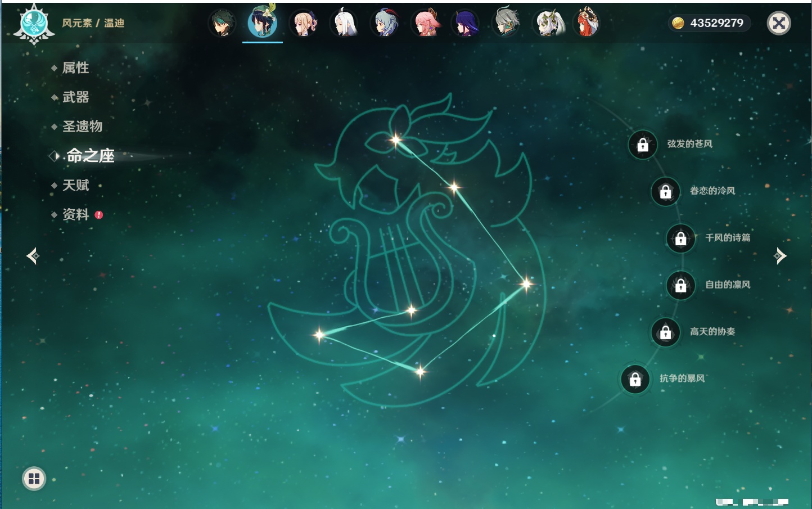
Task: Open the locked 抗争的暴风 constellation node
Action: 635,379
